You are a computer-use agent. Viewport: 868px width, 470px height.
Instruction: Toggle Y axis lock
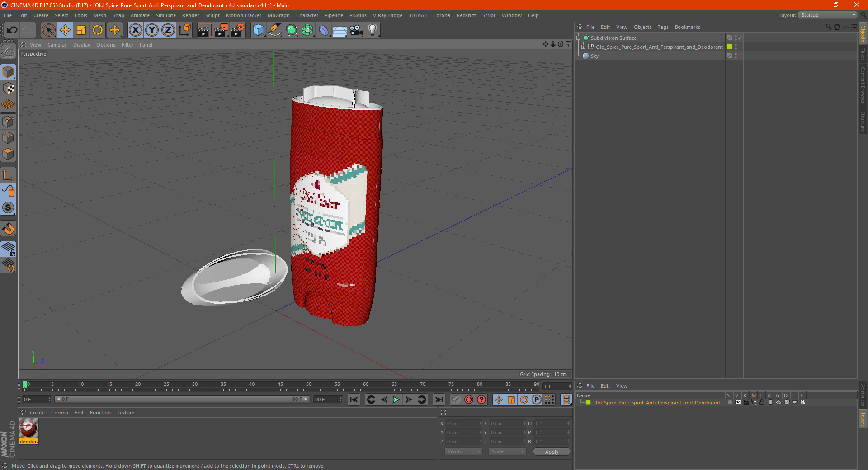[152, 30]
